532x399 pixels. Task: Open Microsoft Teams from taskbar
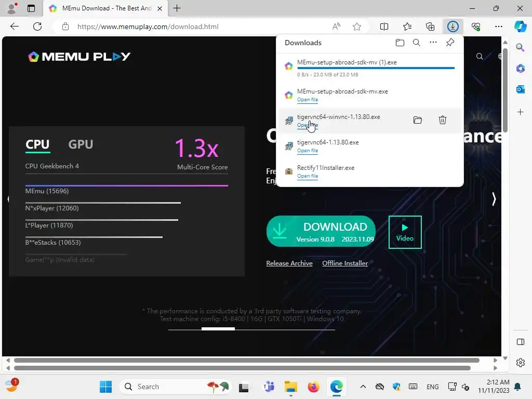[269, 387]
